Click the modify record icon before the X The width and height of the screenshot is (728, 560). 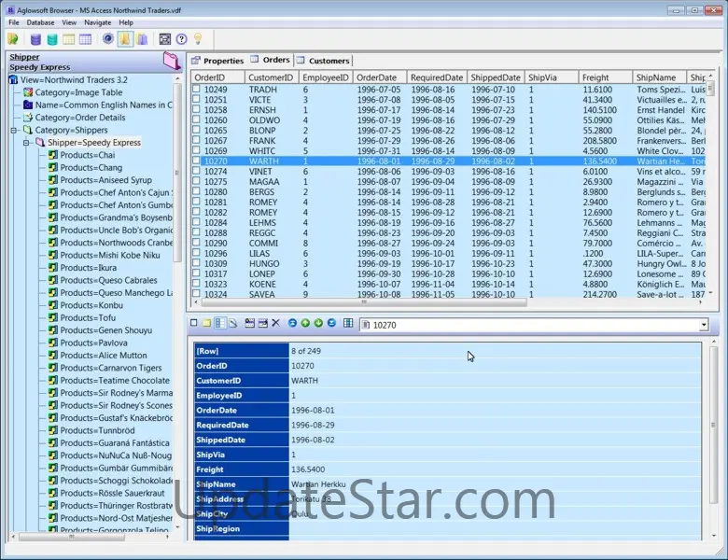263,323
